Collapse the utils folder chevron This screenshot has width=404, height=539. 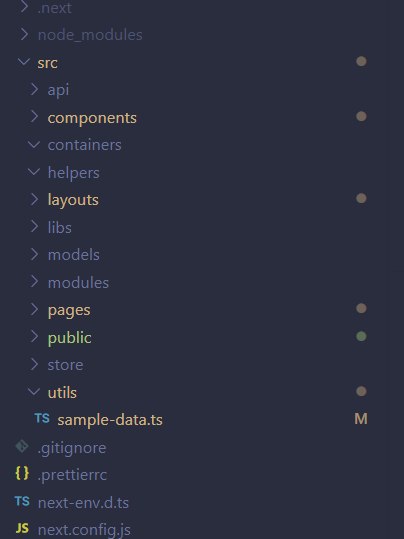(x=34, y=392)
